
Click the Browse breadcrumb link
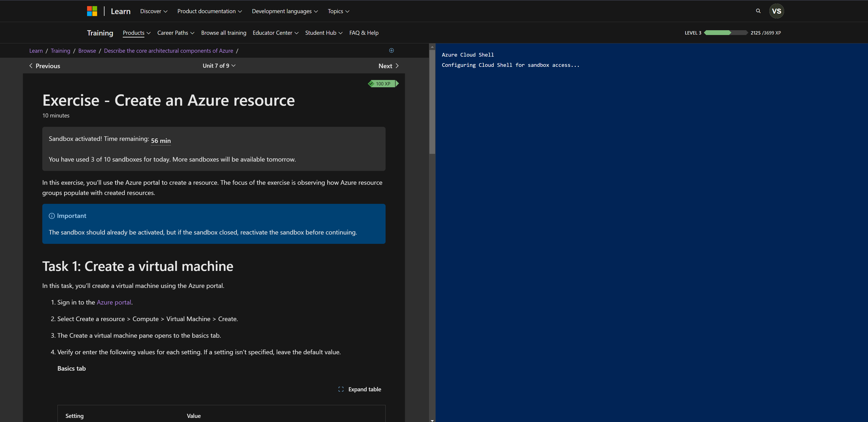coord(87,50)
